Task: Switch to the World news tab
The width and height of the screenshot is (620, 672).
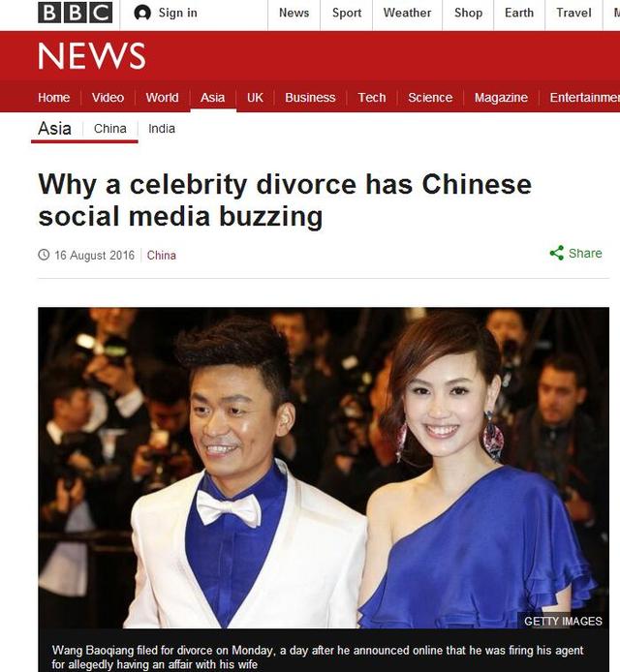Action: point(162,98)
